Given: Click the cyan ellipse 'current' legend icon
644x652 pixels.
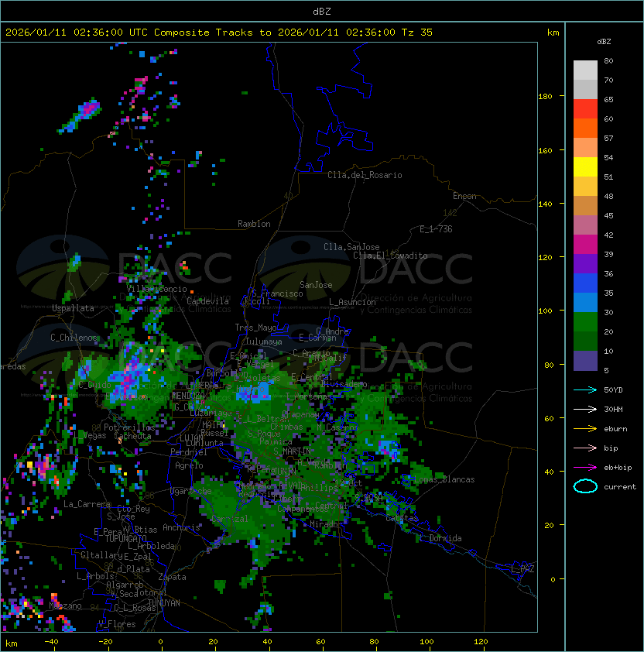Looking at the screenshot, I should click(585, 486).
